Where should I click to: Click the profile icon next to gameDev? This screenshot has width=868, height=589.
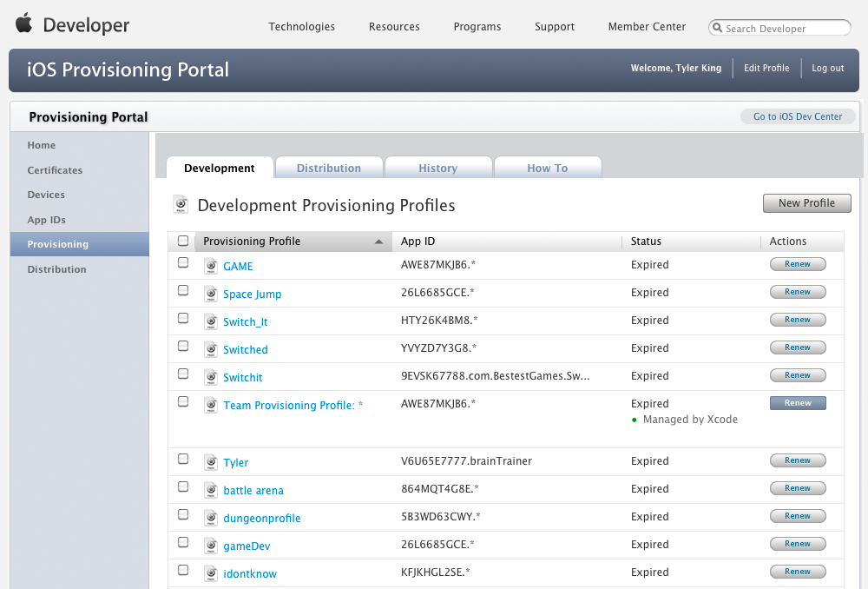pyautogui.click(x=211, y=545)
